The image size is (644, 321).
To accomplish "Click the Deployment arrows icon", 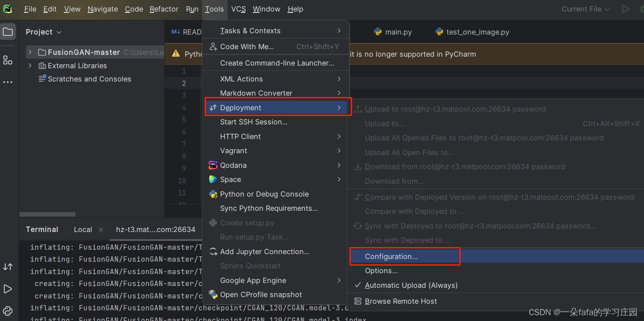I will (x=213, y=108).
